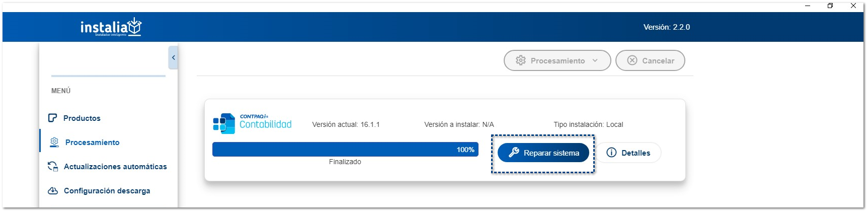Click the Configuración descarga cloud icon
This screenshot has height=212, width=868.
tap(53, 191)
